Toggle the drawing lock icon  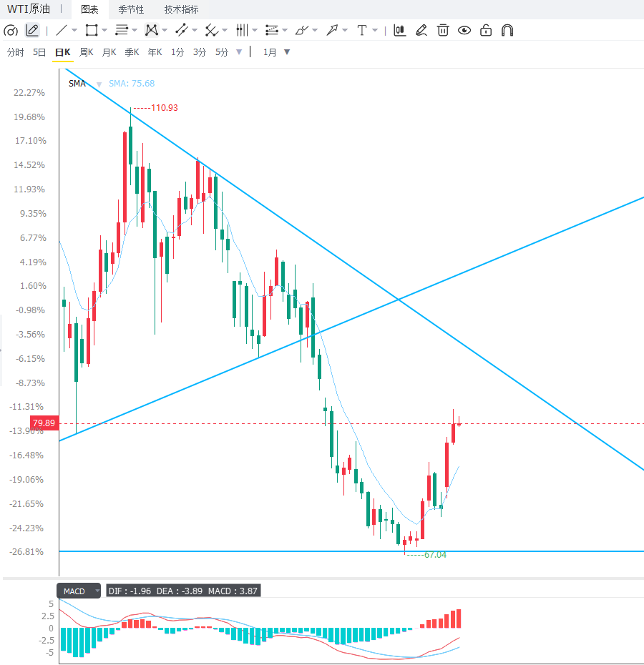tap(486, 31)
